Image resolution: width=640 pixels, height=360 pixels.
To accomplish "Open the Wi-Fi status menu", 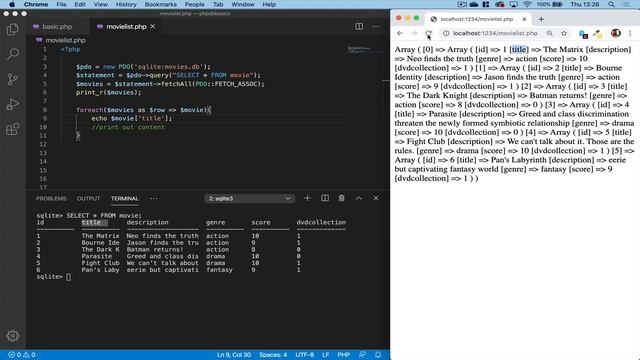I will click(x=527, y=4).
